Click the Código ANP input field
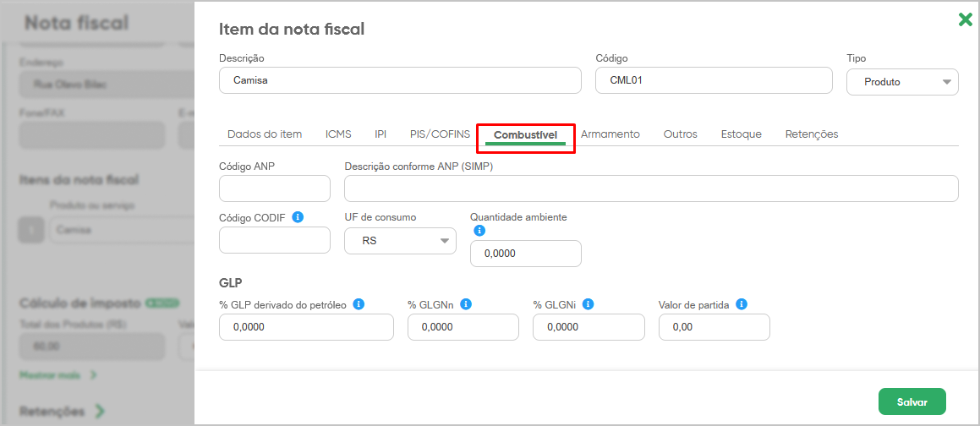980x426 pixels. [274, 188]
